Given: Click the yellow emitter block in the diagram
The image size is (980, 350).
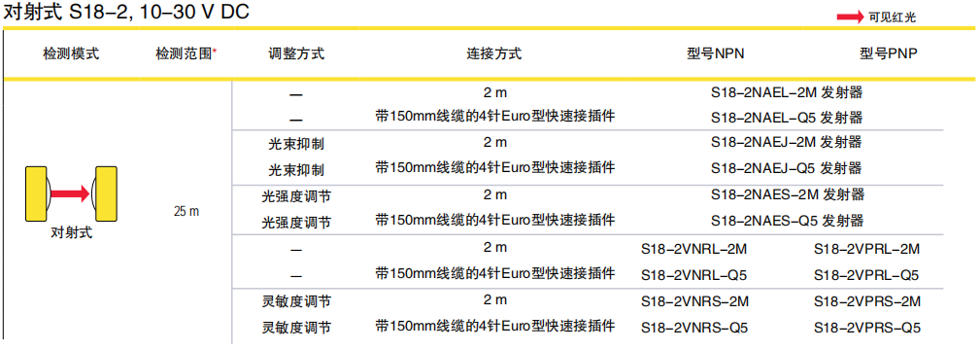Looking at the screenshot, I should tap(36, 193).
